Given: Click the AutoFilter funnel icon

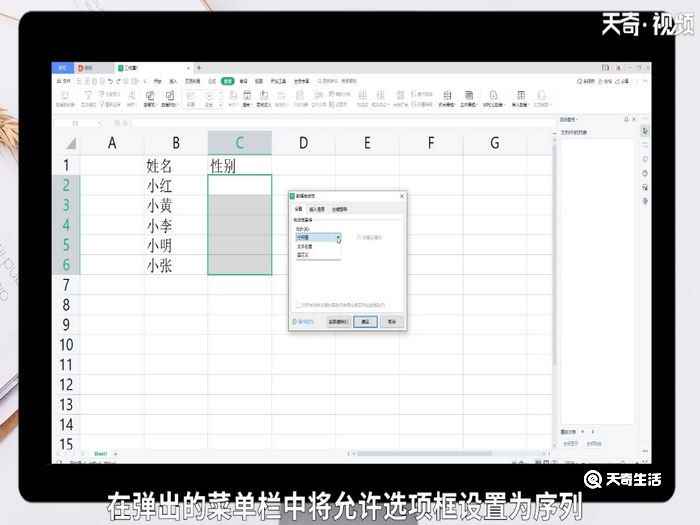Looking at the screenshot, I should (x=88, y=100).
